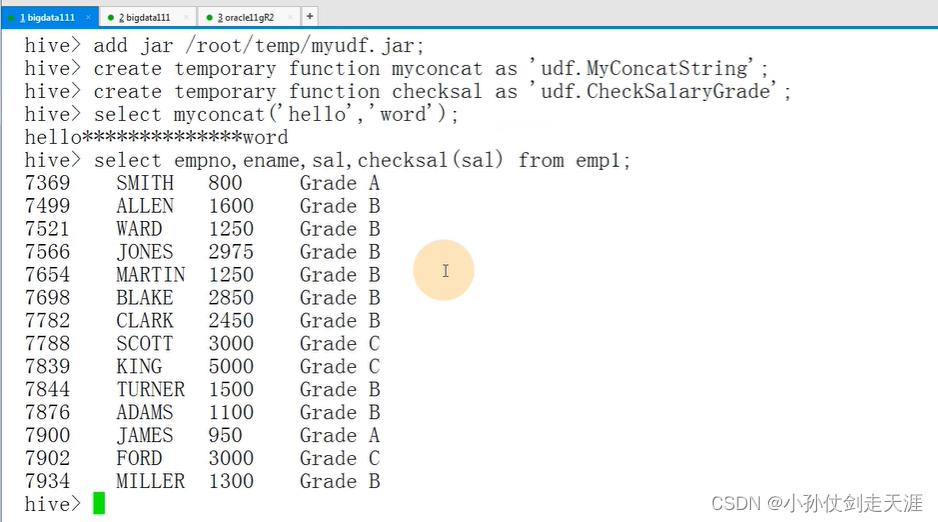938x522 pixels.
Task: Click green status dot on oracle11gR2 tab
Action: coord(209,18)
